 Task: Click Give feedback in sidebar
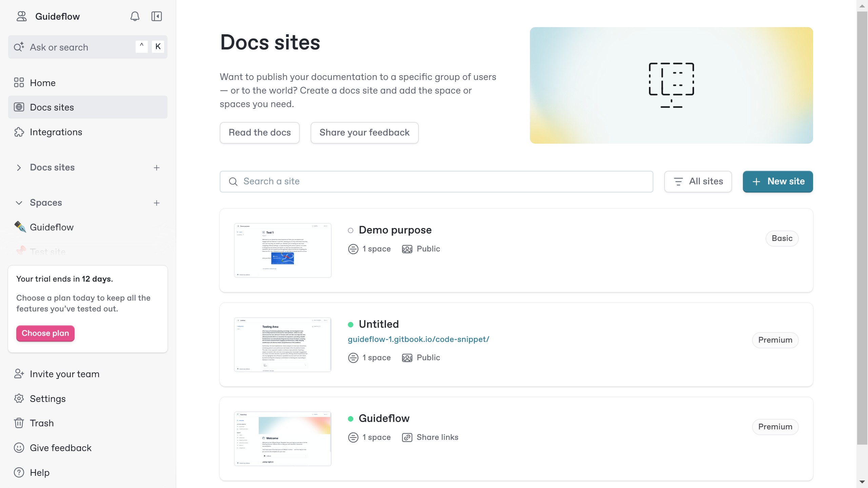[x=88, y=448]
